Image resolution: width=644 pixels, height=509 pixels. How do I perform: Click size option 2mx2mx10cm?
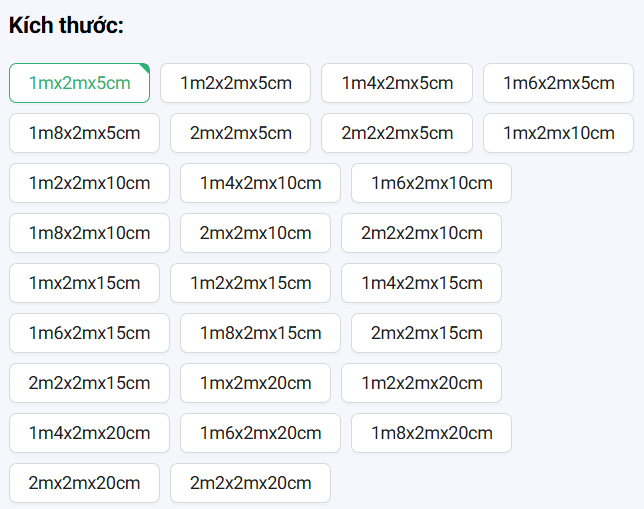(x=255, y=233)
